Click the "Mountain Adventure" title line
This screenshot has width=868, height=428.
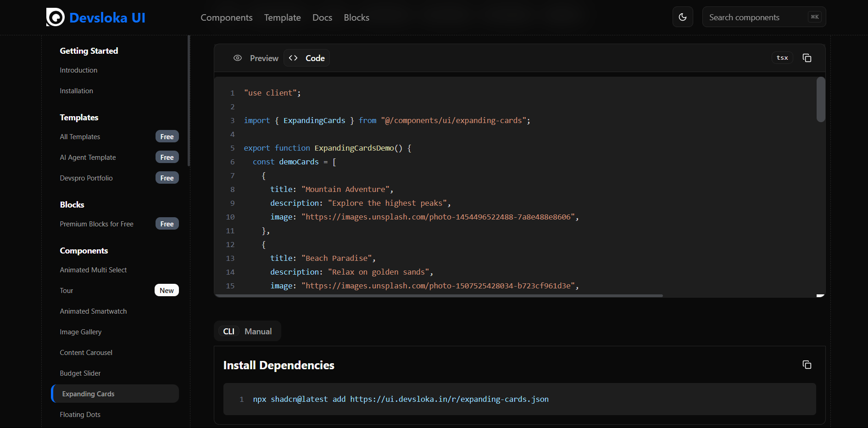tap(332, 189)
